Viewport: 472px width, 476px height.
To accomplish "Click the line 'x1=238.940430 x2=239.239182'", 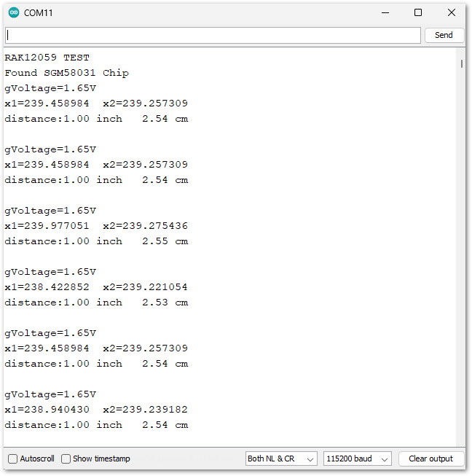I will click(96, 410).
